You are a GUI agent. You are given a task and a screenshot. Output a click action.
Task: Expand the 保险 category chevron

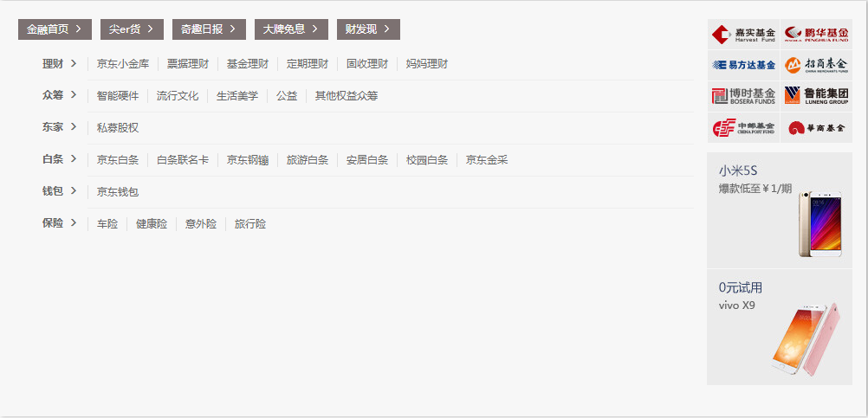73,223
